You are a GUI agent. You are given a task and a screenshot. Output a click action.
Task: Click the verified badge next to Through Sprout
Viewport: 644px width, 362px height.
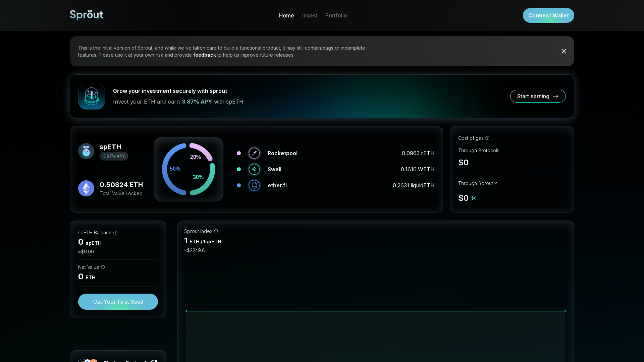[495, 183]
